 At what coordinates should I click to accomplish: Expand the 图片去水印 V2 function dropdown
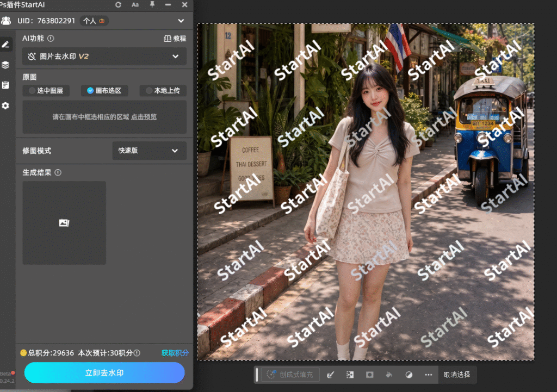(104, 57)
